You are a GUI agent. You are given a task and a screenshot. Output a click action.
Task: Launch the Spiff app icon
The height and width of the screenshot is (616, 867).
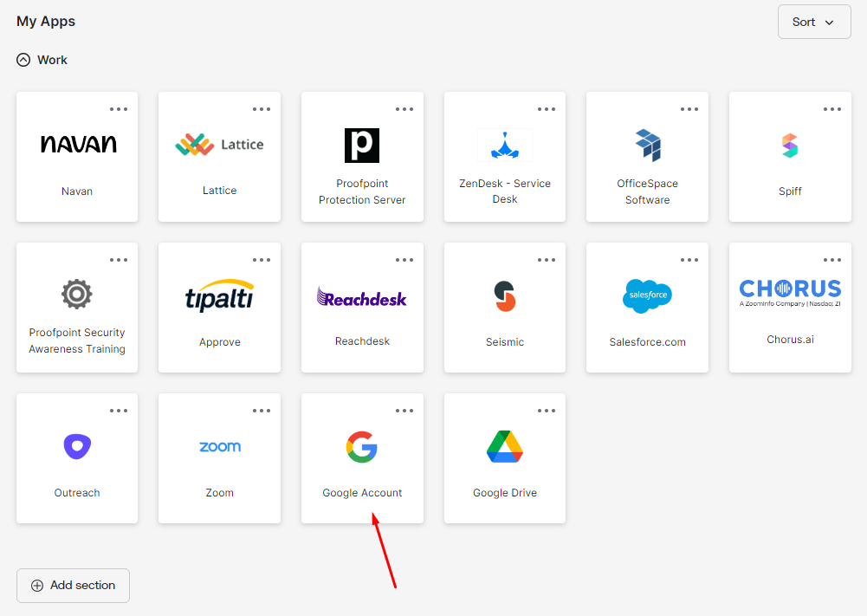pos(790,146)
